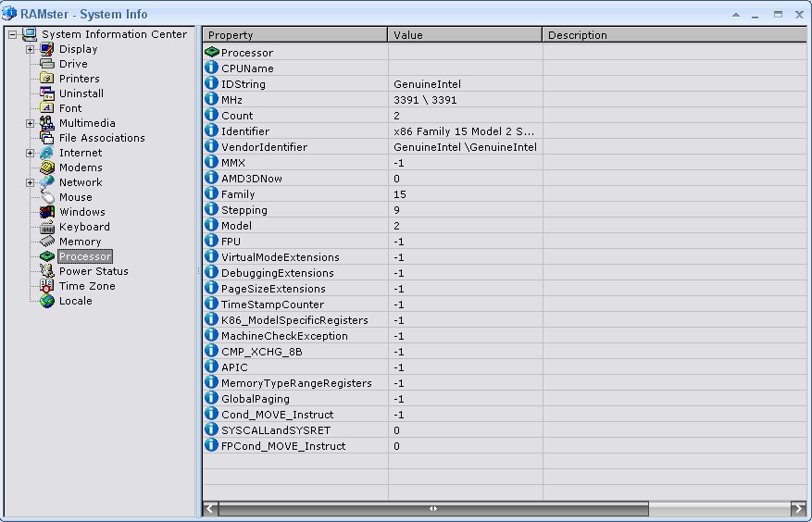Viewport: 812px width, 522px height.
Task: Click the Network icon in tree
Action: coord(47,182)
